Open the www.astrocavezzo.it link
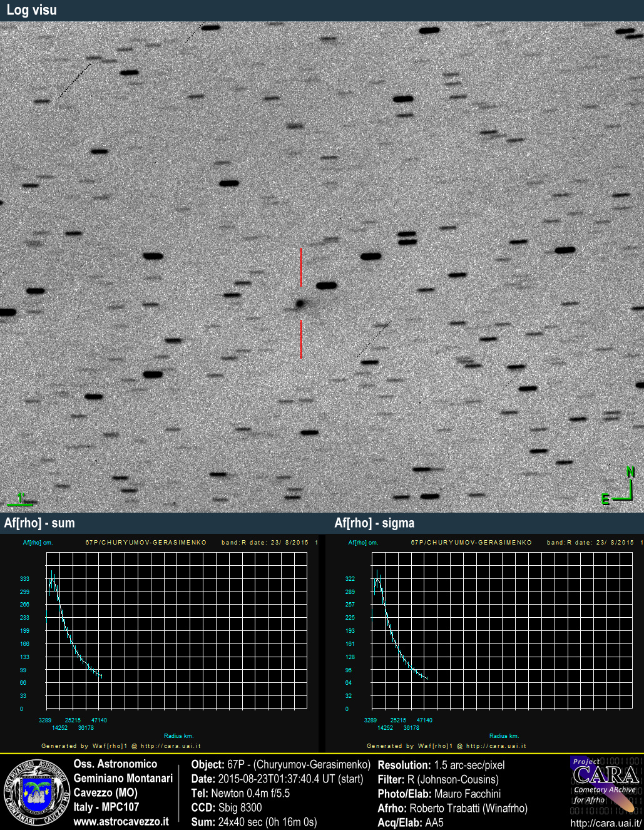Image resolution: width=644 pixels, height=830 pixels. [x=121, y=821]
